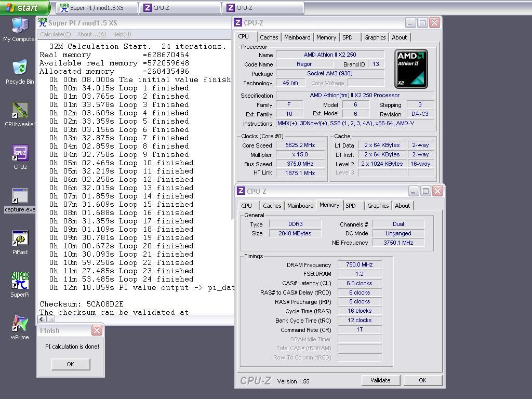Select Graphics tab in upper CPU-Z window
The width and height of the screenshot is (532, 399).
[x=375, y=37]
